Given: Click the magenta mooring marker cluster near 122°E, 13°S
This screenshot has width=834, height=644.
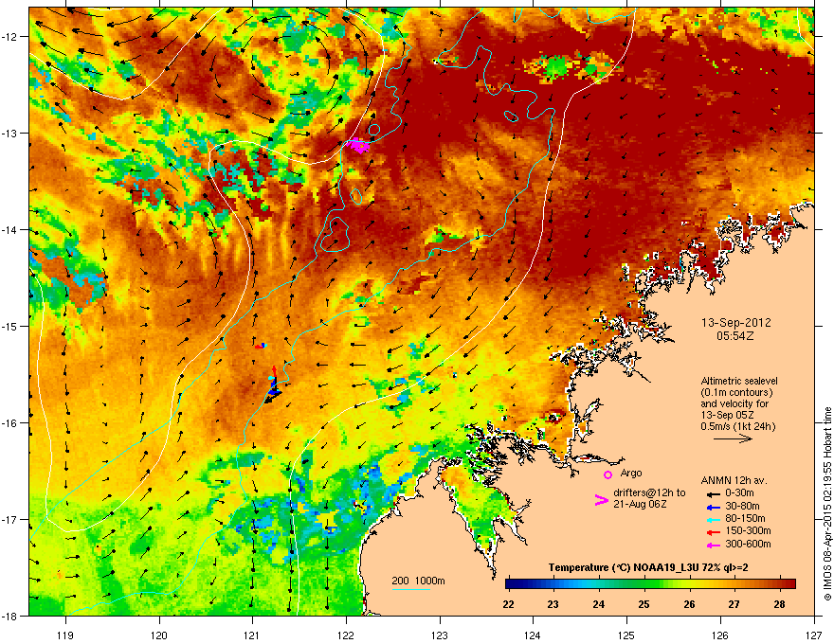Looking at the screenshot, I should point(358,145).
